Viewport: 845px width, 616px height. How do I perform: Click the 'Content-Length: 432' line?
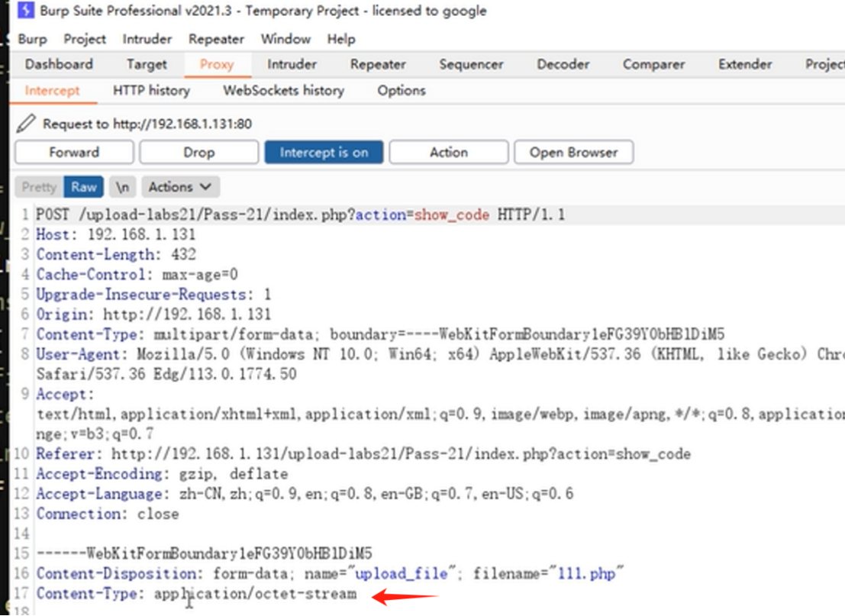click(116, 254)
